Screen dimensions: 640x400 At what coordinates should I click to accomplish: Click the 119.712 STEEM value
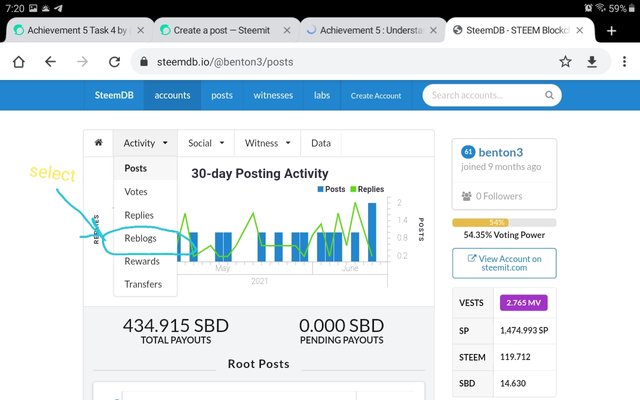[x=516, y=357]
